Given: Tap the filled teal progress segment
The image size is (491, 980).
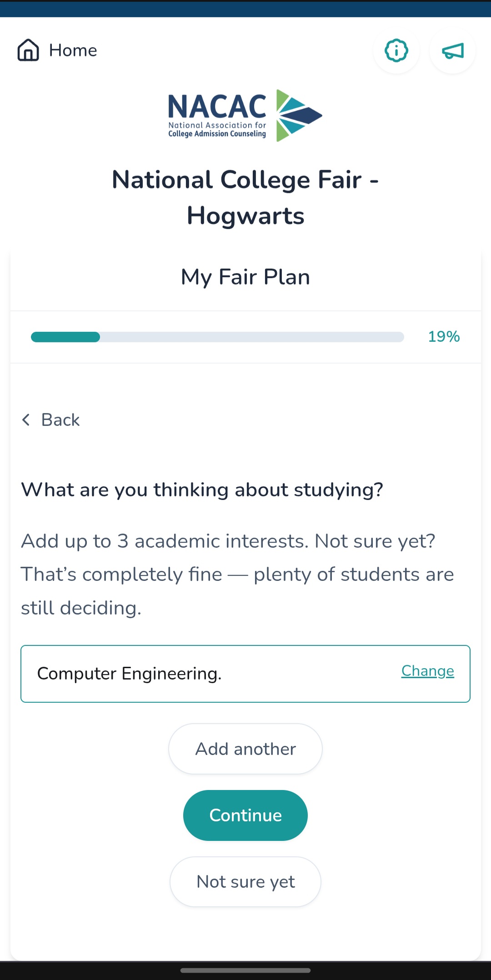Looking at the screenshot, I should pyautogui.click(x=65, y=337).
